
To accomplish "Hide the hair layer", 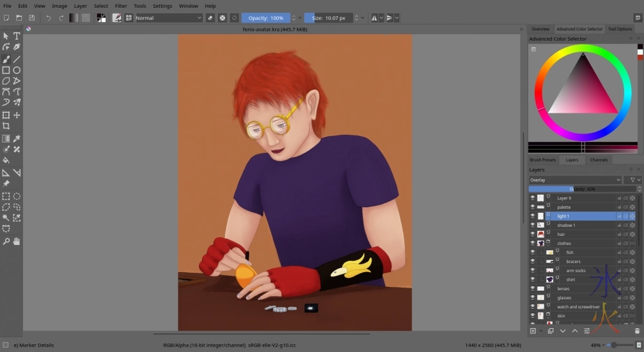I will tap(533, 235).
